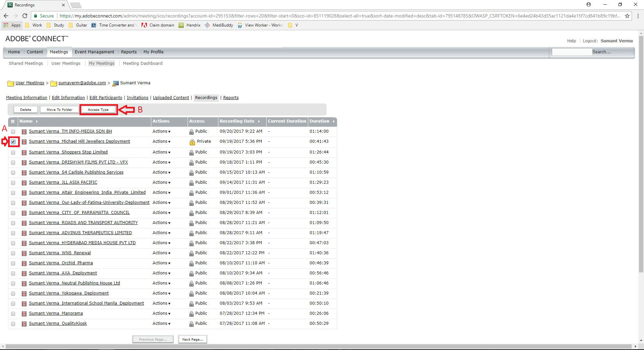The width and height of the screenshot is (644, 350).
Task: Check the QualityKiosk recording checkbox
Action: pos(13,324)
